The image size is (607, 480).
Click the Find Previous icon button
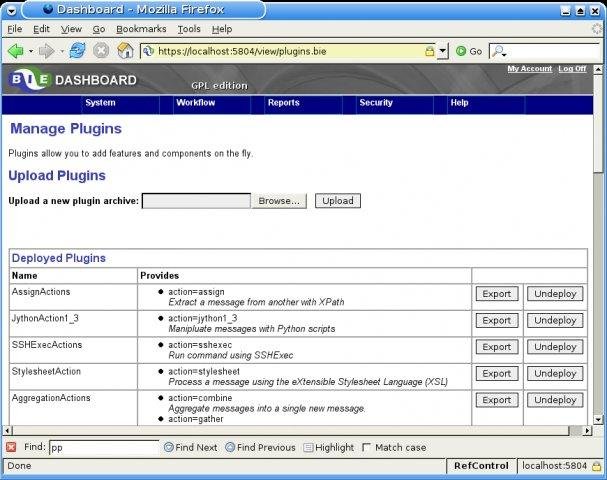[x=231, y=447]
